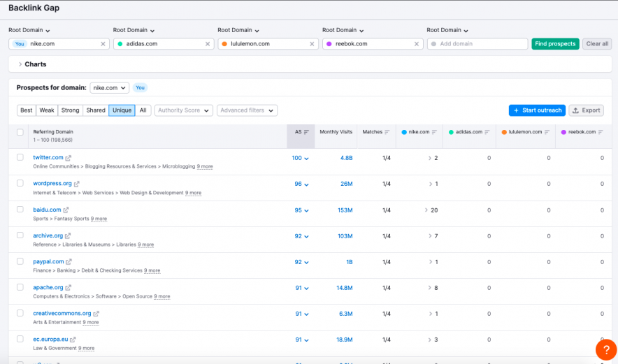Check the twitter.com row checkbox
618x364 pixels.
click(x=20, y=157)
